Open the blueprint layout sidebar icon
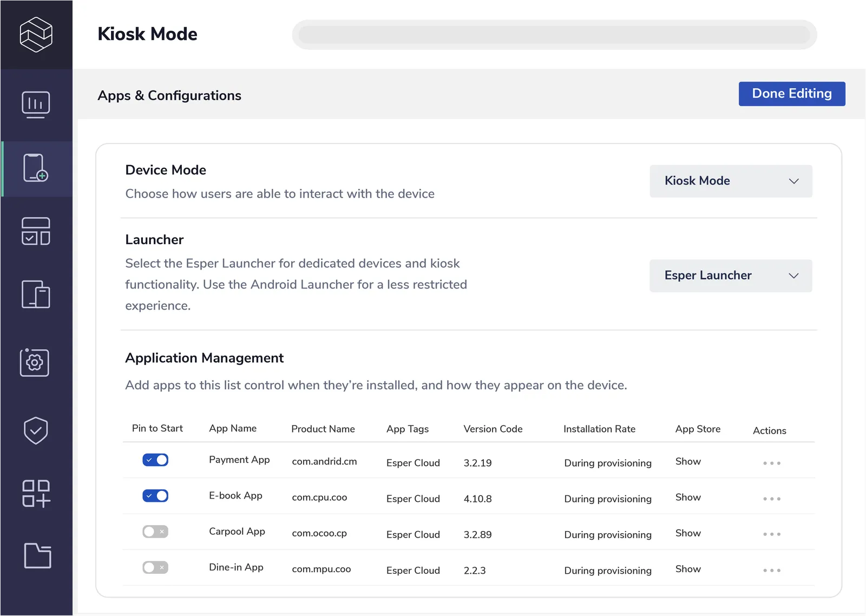866x616 pixels. pyautogui.click(x=36, y=231)
